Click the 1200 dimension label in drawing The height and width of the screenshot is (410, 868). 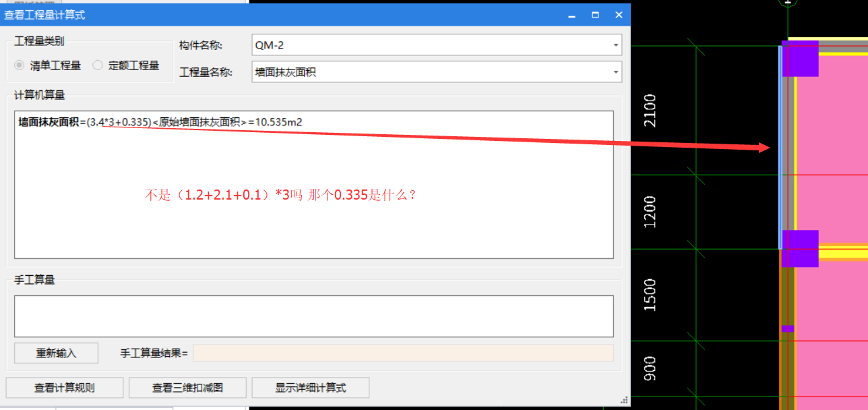pyautogui.click(x=650, y=212)
